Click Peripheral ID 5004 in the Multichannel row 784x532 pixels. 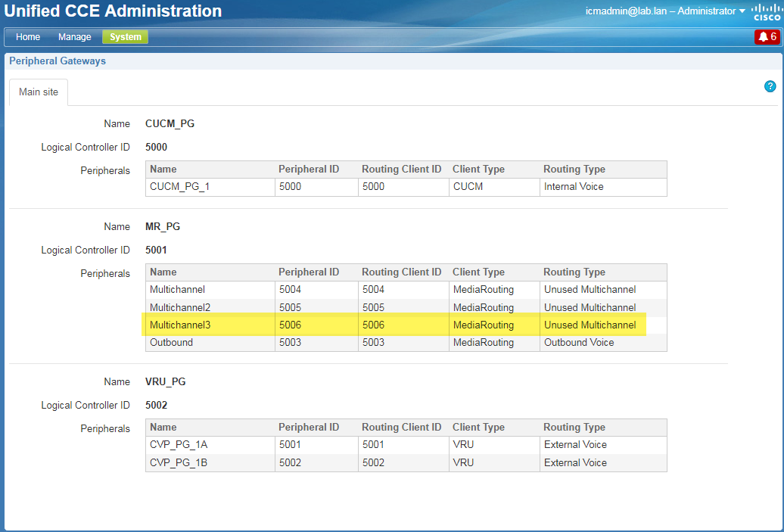[316, 290]
